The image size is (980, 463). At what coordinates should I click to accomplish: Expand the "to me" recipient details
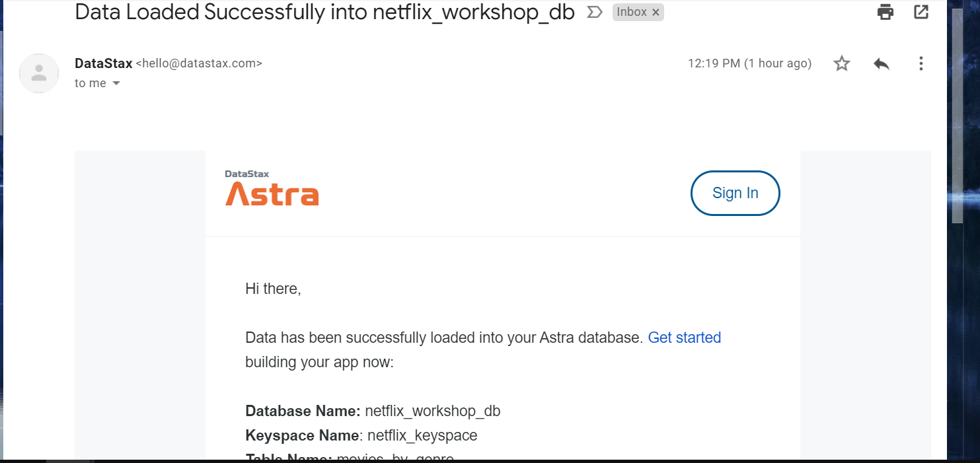point(90,83)
